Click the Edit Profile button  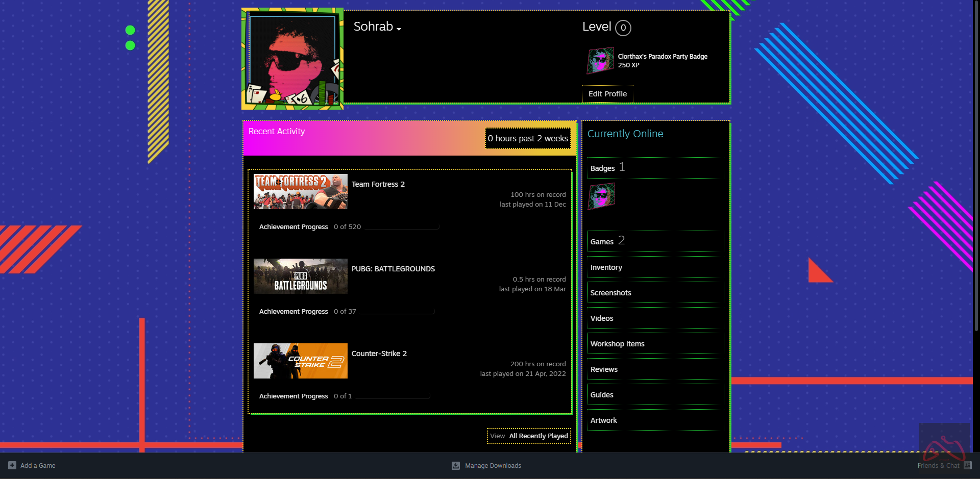click(607, 94)
